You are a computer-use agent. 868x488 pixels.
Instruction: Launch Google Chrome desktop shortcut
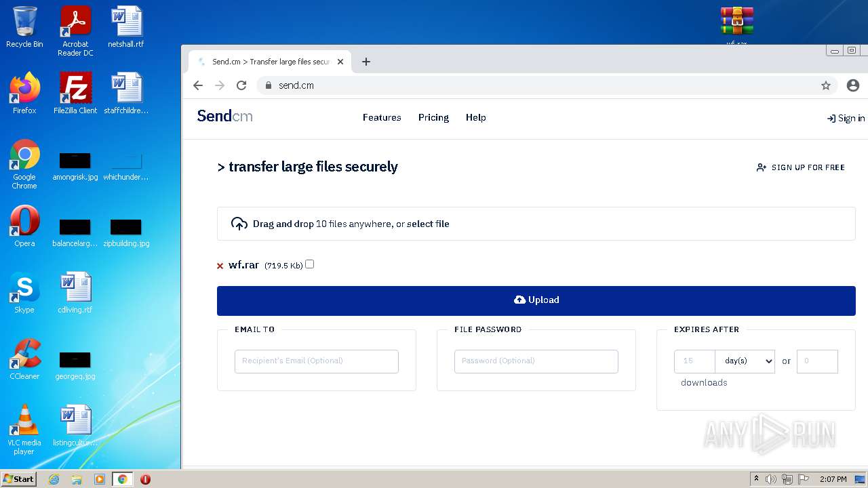pyautogui.click(x=24, y=164)
